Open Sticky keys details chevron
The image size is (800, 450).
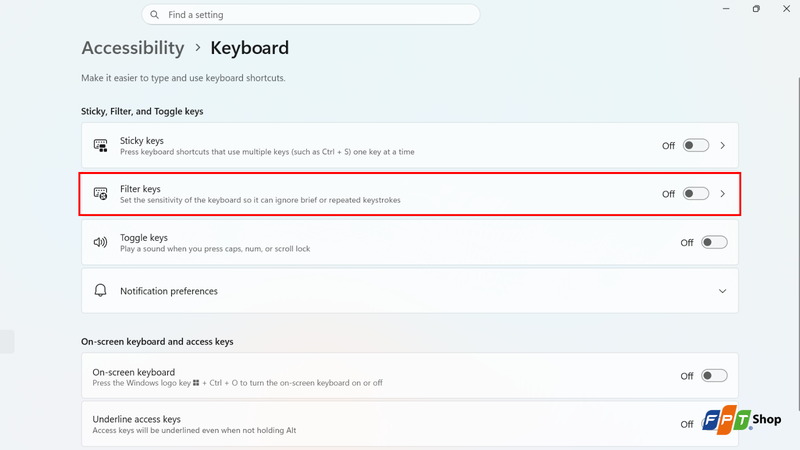click(x=722, y=145)
